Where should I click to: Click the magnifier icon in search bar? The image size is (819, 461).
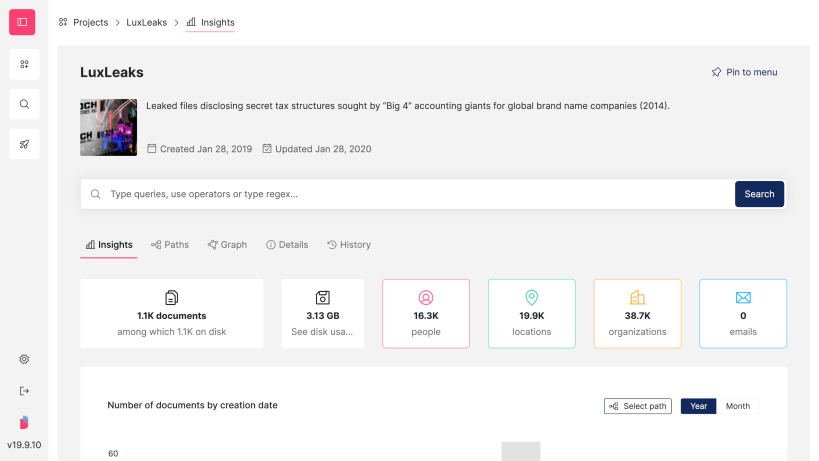tap(96, 194)
